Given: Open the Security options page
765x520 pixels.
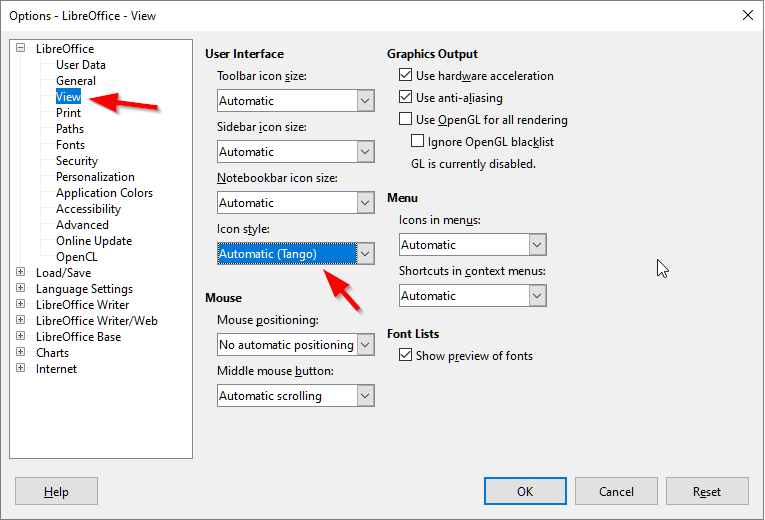Looking at the screenshot, I should click(77, 161).
